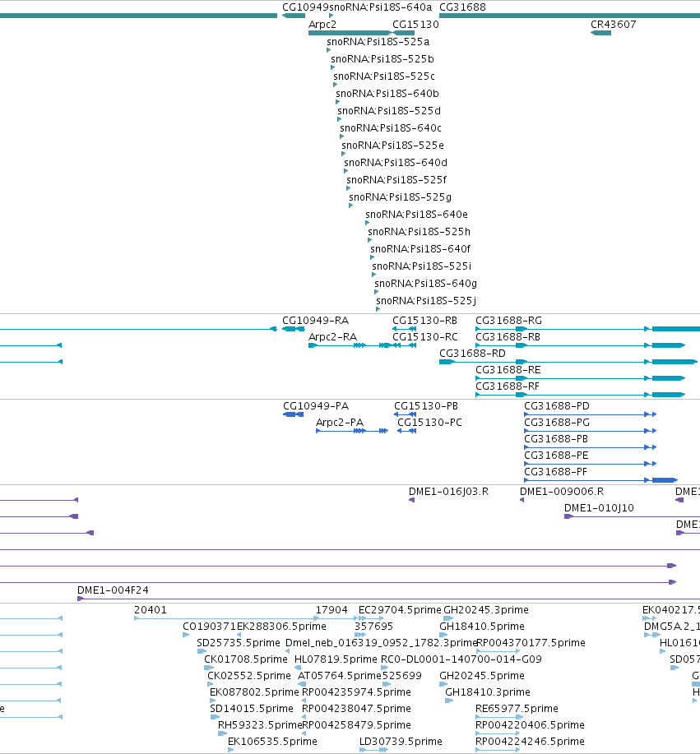Click the EC29704.5prime EST label
The image size is (700, 754).
401,610
